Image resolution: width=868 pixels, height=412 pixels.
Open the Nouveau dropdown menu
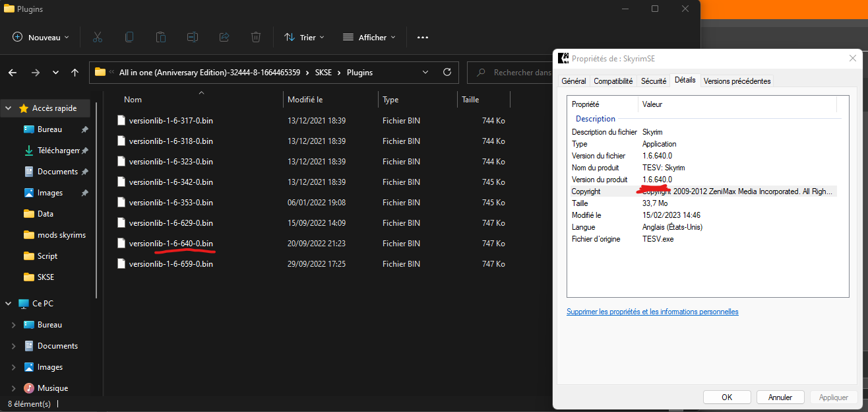point(40,38)
